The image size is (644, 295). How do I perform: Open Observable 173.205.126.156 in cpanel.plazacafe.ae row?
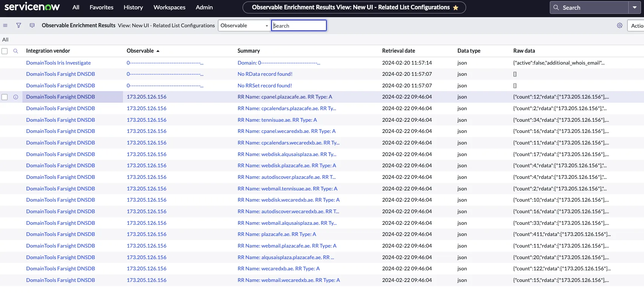tap(147, 97)
